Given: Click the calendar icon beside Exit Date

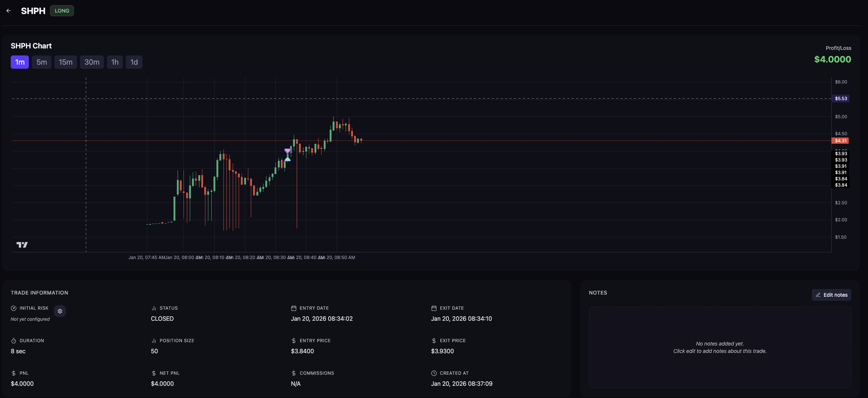Looking at the screenshot, I should [434, 308].
